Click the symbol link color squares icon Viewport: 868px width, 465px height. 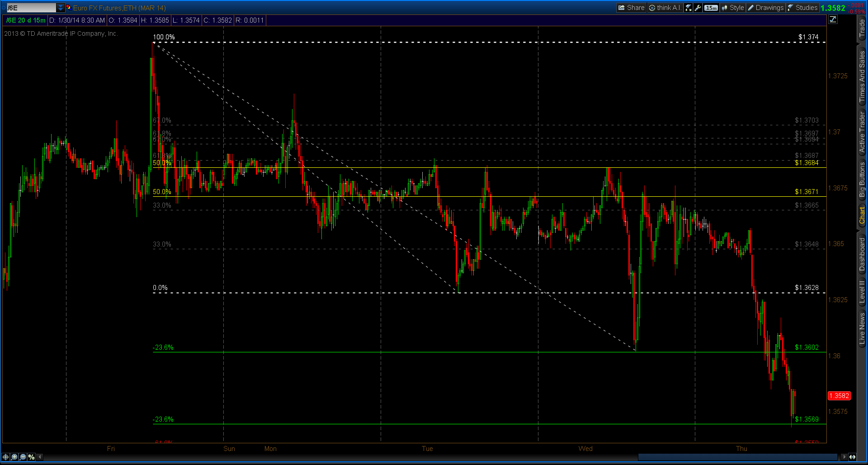click(69, 7)
